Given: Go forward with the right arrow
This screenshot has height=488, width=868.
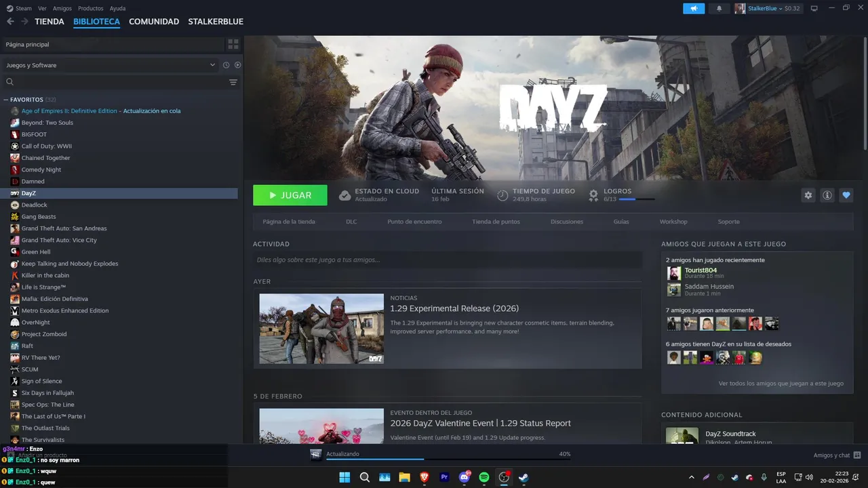Looking at the screenshot, I should [x=24, y=22].
